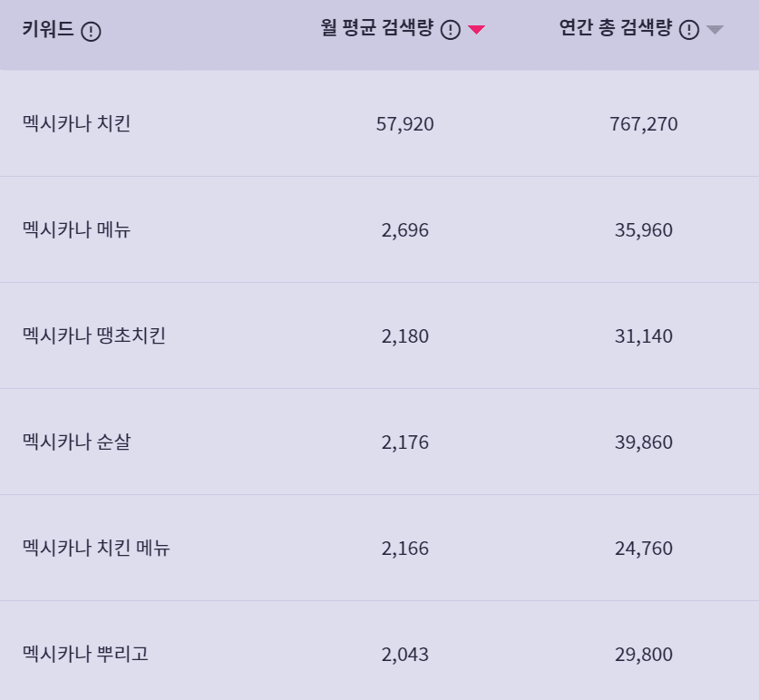Click info icon next to 키워드 header
759x700 pixels.
click(x=91, y=32)
